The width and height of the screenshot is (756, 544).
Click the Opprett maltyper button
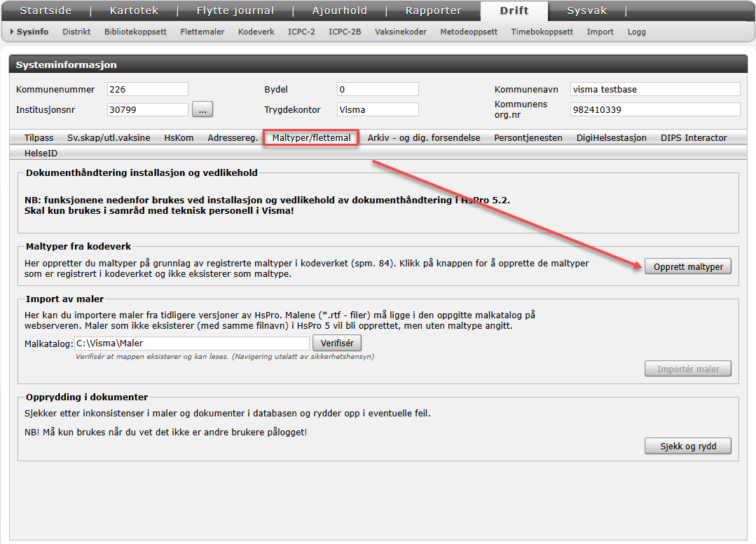687,266
